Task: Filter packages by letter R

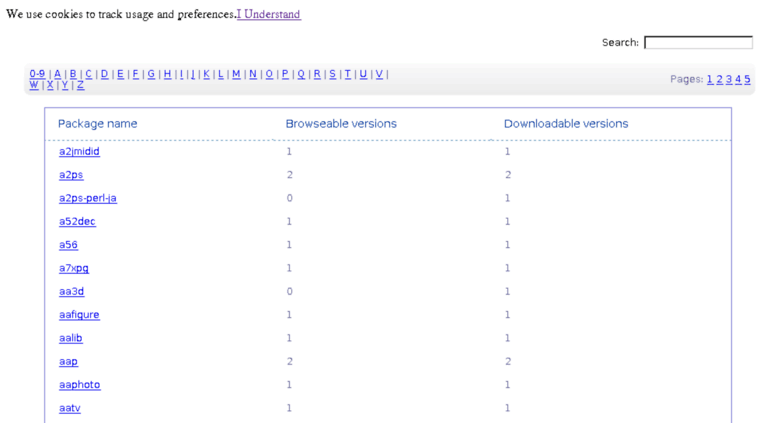Action: click(x=317, y=74)
